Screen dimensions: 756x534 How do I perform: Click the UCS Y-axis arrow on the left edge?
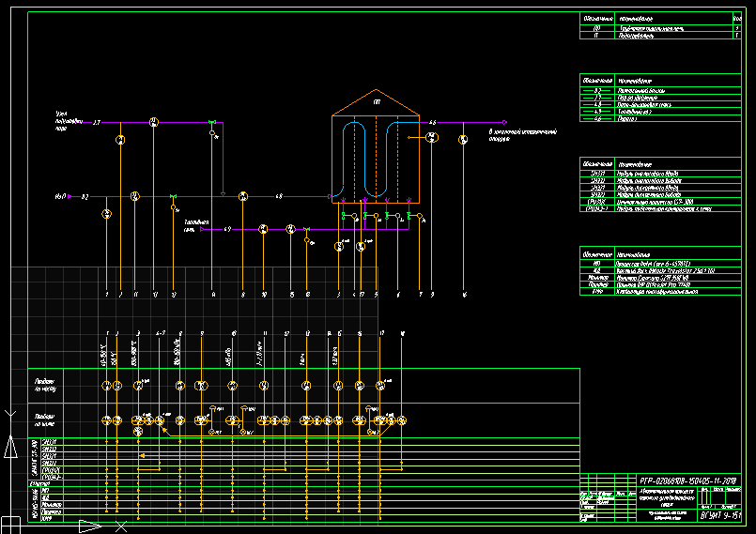click(x=10, y=446)
